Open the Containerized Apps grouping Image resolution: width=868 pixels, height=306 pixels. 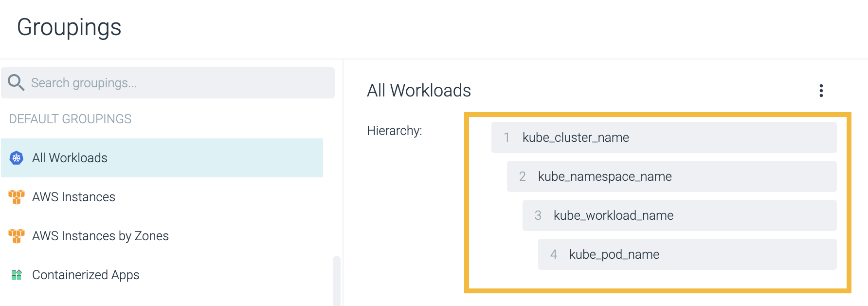tap(162, 275)
